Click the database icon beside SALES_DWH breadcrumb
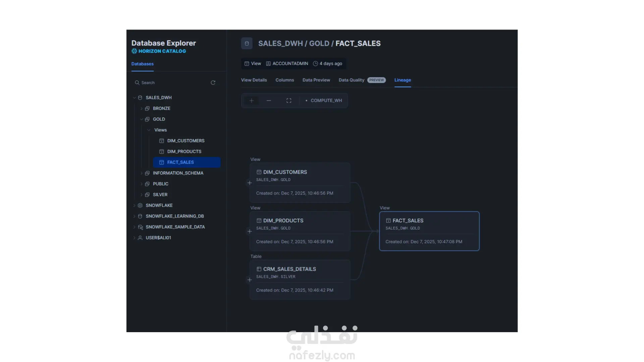Viewport: 644px width, 362px height. click(247, 44)
